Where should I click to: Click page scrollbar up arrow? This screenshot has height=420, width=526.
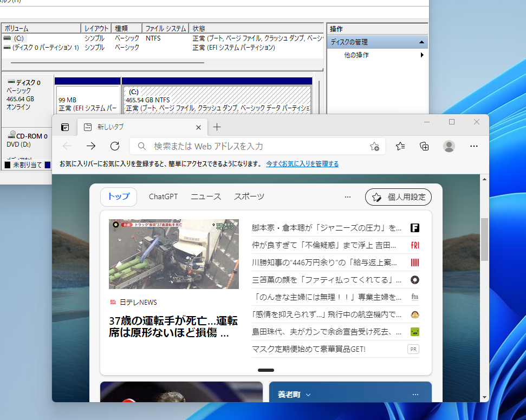pyautogui.click(x=484, y=179)
